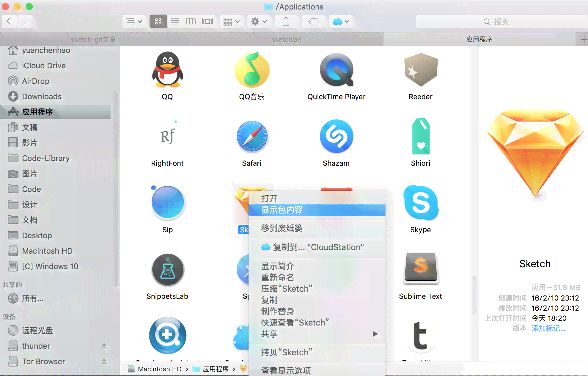Select the Sip color picker app icon
Viewport: 588px width, 376px height.
pyautogui.click(x=167, y=203)
